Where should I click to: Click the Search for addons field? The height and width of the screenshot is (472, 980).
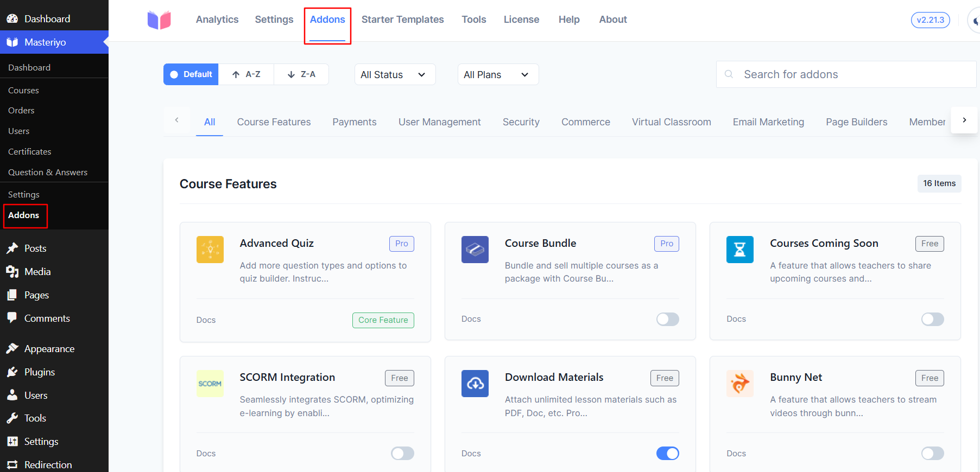(x=846, y=74)
